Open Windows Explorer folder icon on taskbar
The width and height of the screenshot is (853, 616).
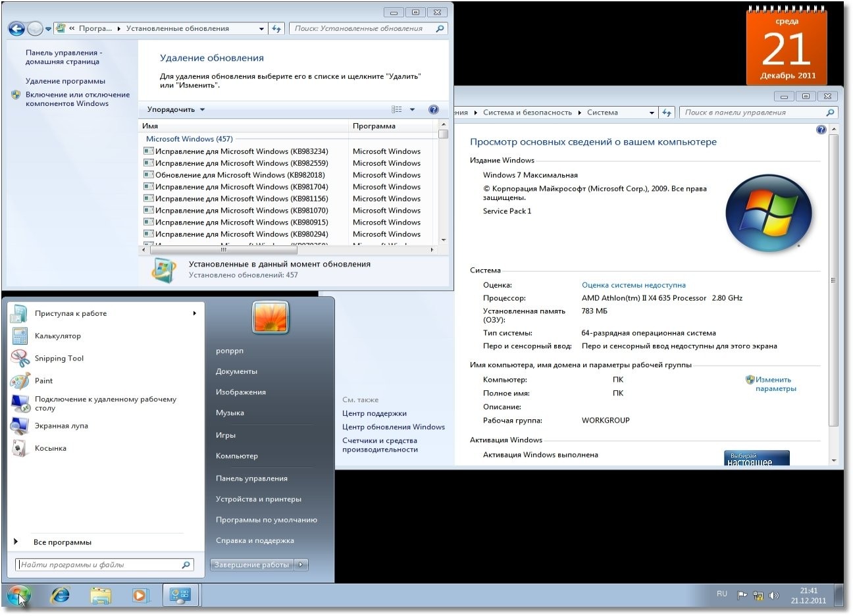(x=100, y=596)
